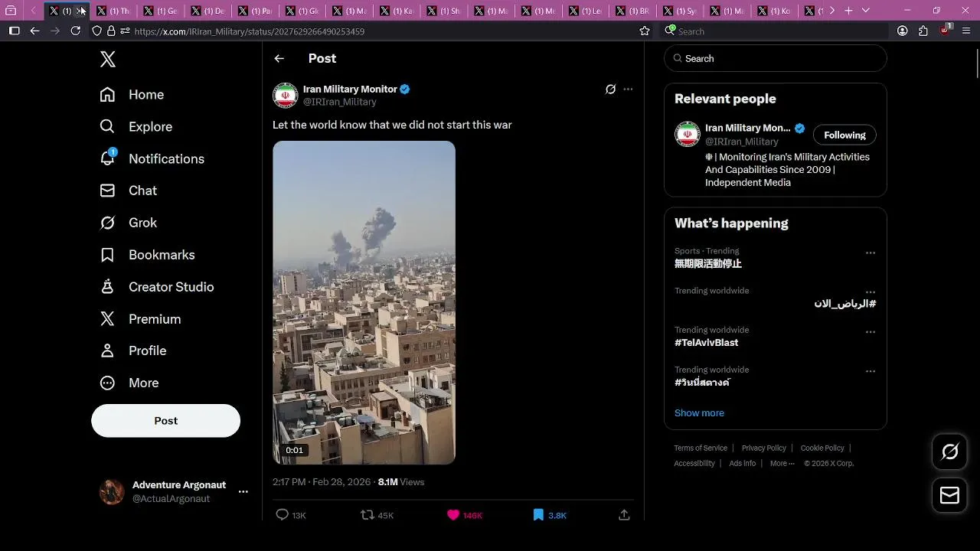The image size is (980, 551).
Task: Remove the bookmark on this post
Action: tap(538, 515)
